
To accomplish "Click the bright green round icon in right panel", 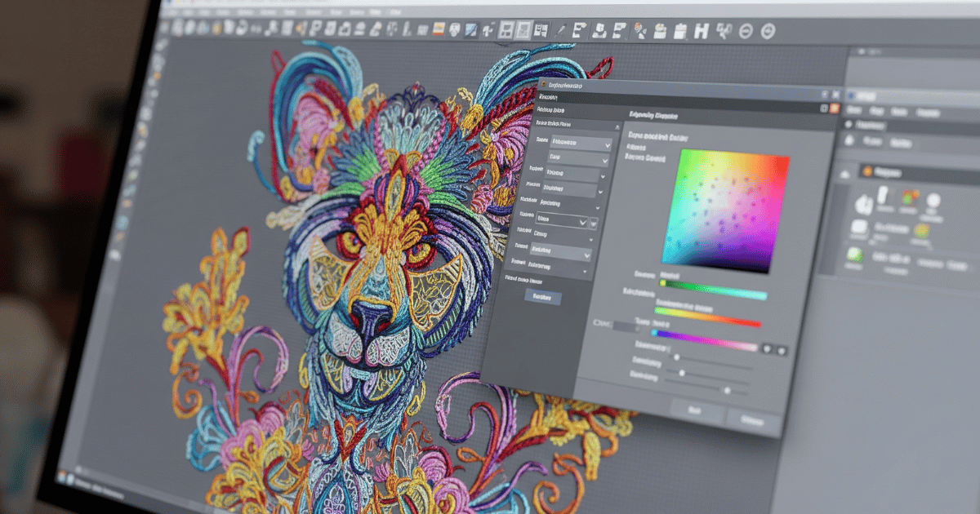I will coord(854,255).
